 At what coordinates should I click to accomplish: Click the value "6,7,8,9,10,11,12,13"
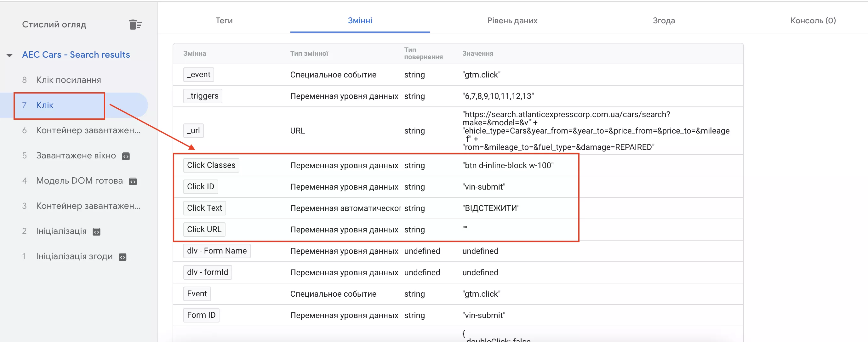498,96
